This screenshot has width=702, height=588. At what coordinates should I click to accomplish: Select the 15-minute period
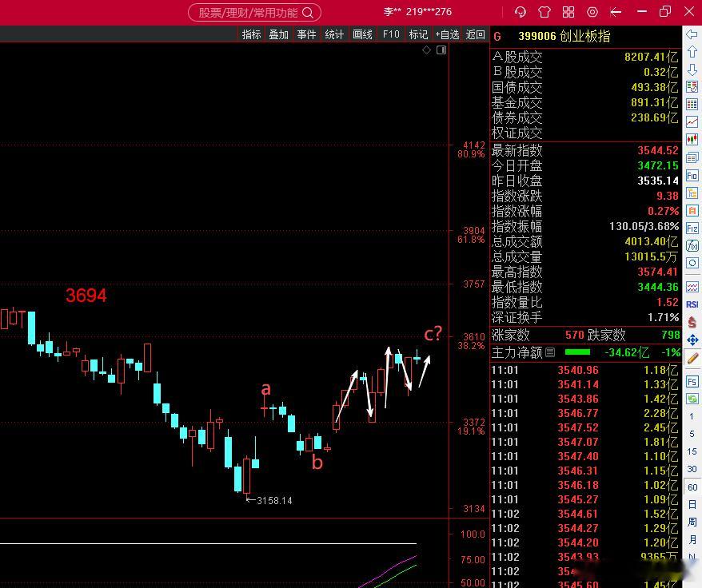pos(692,451)
